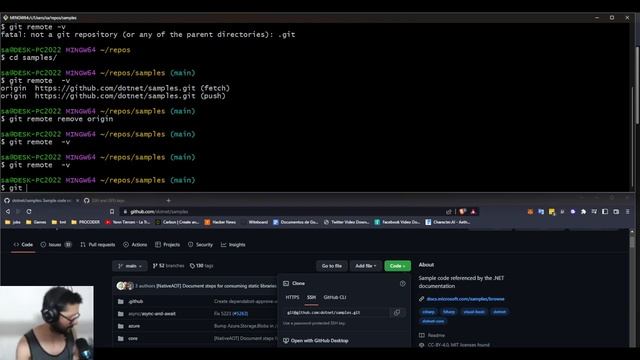Image resolution: width=640 pixels, height=360 pixels.
Task: Switch to the second GitHub browser tab
Action: coord(108,200)
